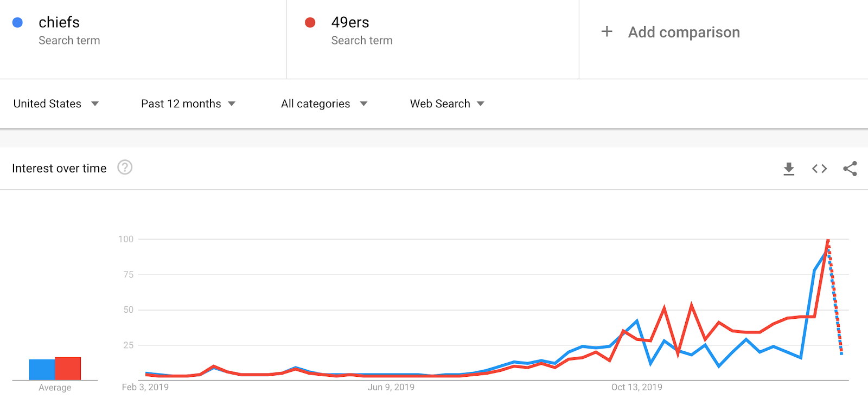868x399 pixels.
Task: Click the Oct 13, 2019 axis label
Action: [637, 387]
